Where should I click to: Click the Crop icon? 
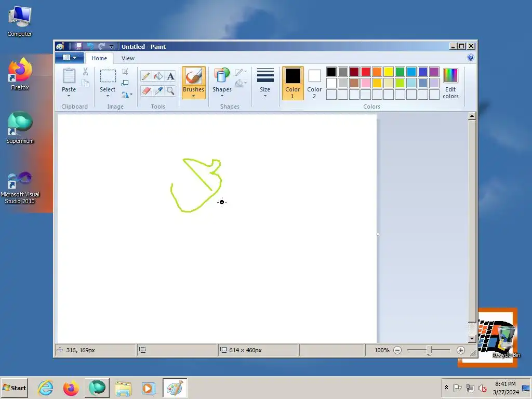pyautogui.click(x=125, y=72)
